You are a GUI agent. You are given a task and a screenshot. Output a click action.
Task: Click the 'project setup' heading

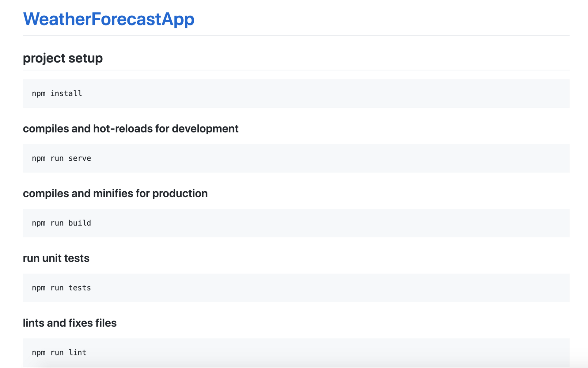coord(63,58)
